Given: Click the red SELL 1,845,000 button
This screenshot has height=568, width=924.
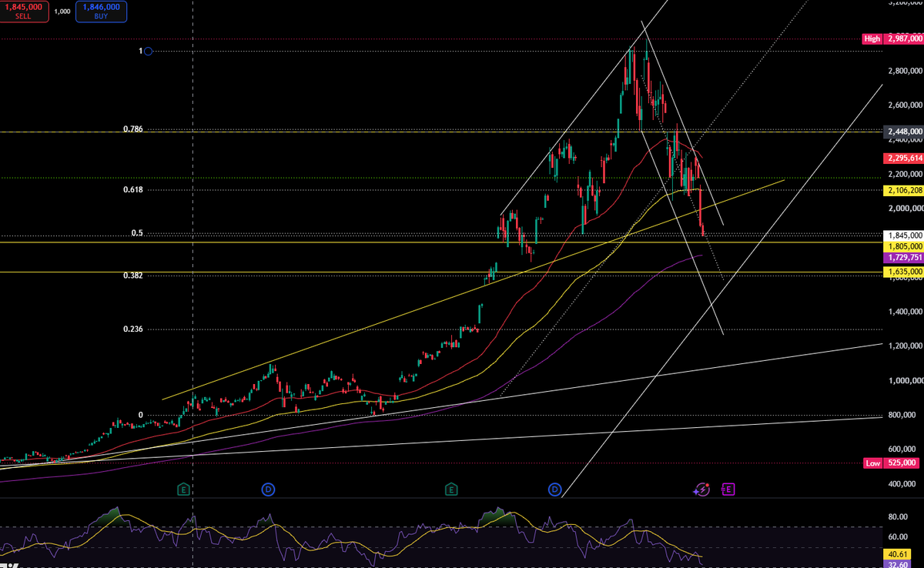Looking at the screenshot, I should 24,11.
